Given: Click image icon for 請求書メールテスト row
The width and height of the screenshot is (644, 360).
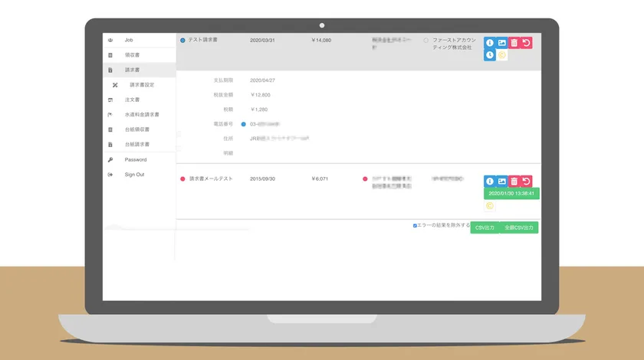Looking at the screenshot, I should 501,181.
